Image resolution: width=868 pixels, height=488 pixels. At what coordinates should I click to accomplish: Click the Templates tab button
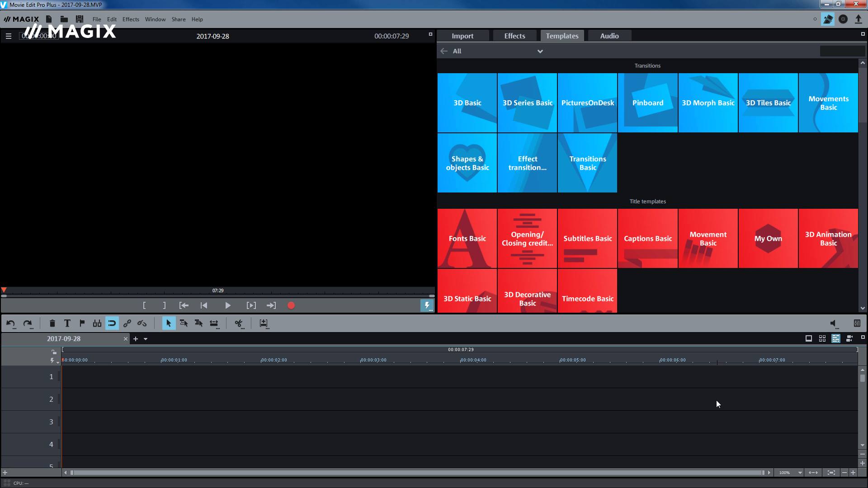coord(561,36)
